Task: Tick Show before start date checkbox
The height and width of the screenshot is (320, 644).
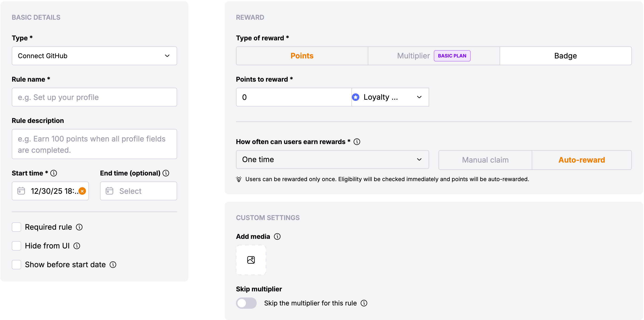Action: [16, 265]
